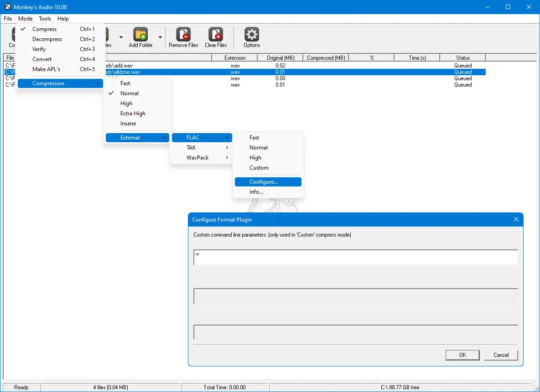Open the Mode menu in the menu bar
This screenshot has height=392, width=540.
pos(26,19)
